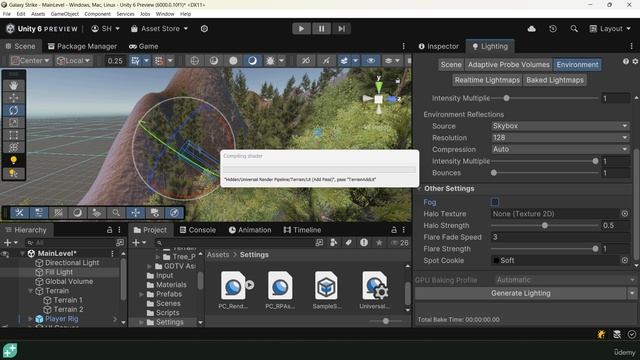Open the Window menu
Viewport: 640px width, 360px height.
(x=165, y=14)
